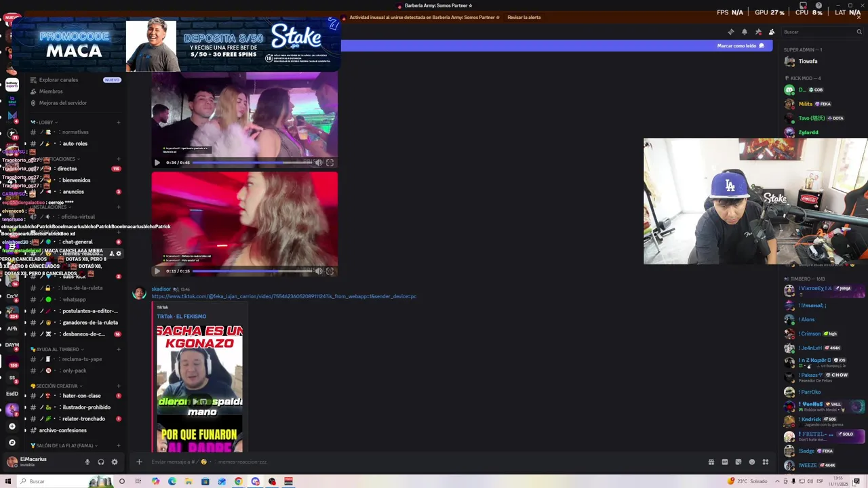The height and width of the screenshot is (488, 868).
Task: Open the bienvenidos channel
Action: point(75,180)
